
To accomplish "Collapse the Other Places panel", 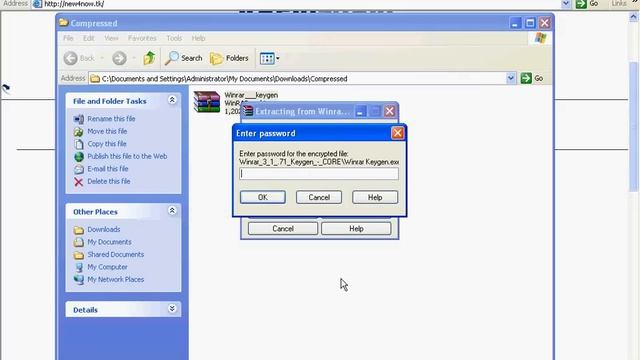I will pyautogui.click(x=172, y=211).
